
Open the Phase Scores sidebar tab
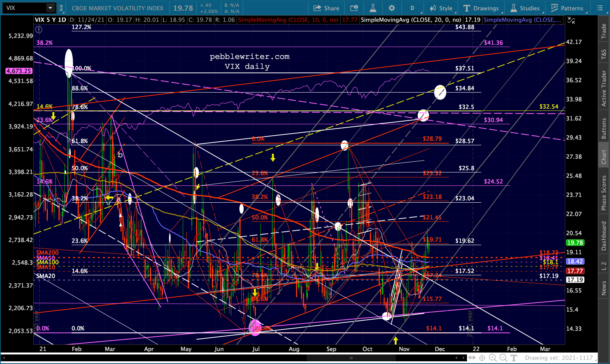click(604, 192)
